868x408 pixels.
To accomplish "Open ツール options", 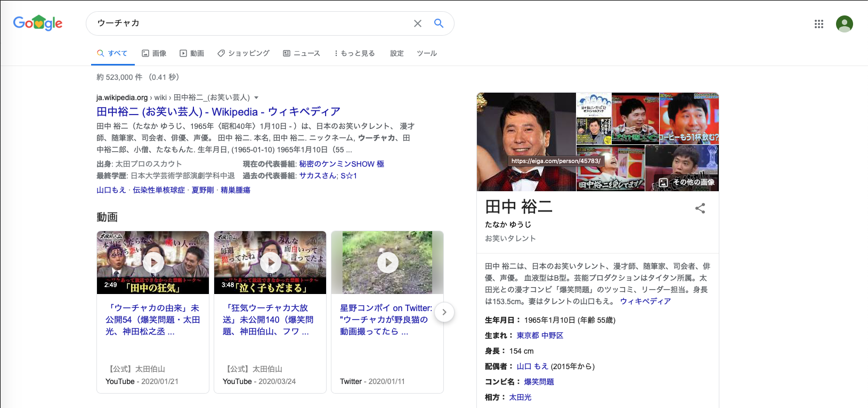I will coord(427,53).
